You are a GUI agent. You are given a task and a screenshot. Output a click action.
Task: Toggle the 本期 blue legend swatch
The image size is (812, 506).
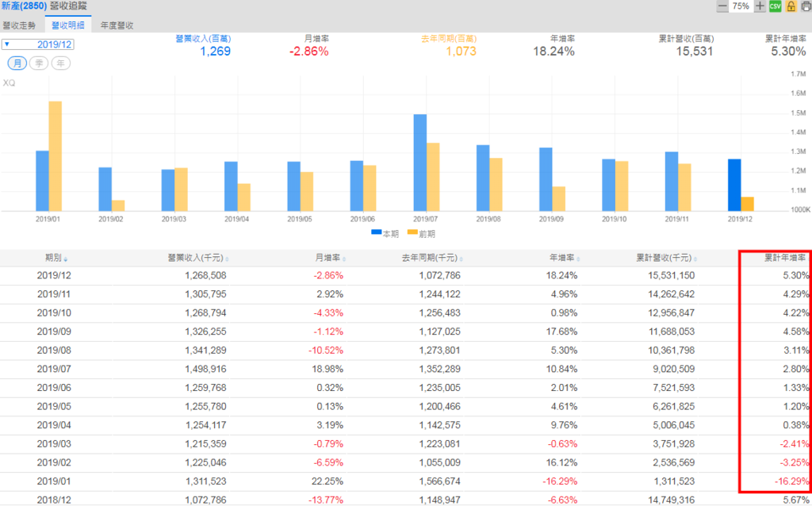[x=377, y=232]
